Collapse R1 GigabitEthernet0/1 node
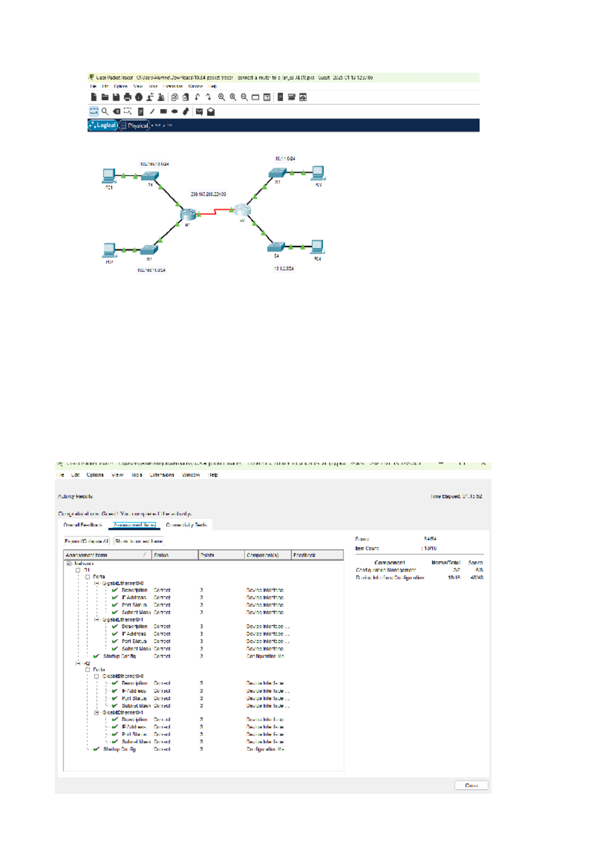Screen dimensions: 614x868 97,620
